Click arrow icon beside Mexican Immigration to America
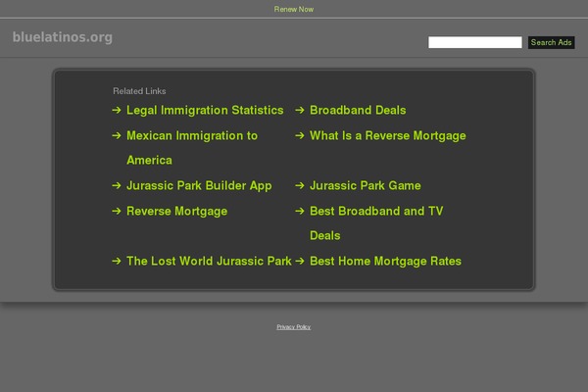 click(117, 135)
